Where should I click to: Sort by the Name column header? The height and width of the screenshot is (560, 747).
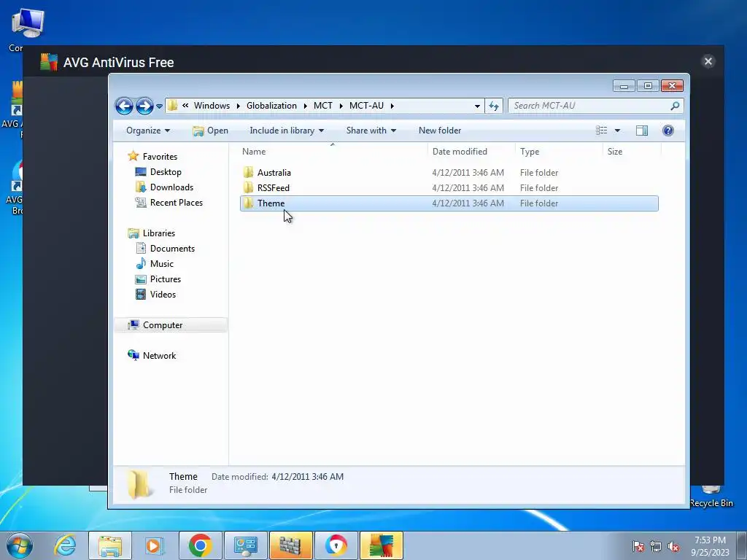click(x=333, y=152)
